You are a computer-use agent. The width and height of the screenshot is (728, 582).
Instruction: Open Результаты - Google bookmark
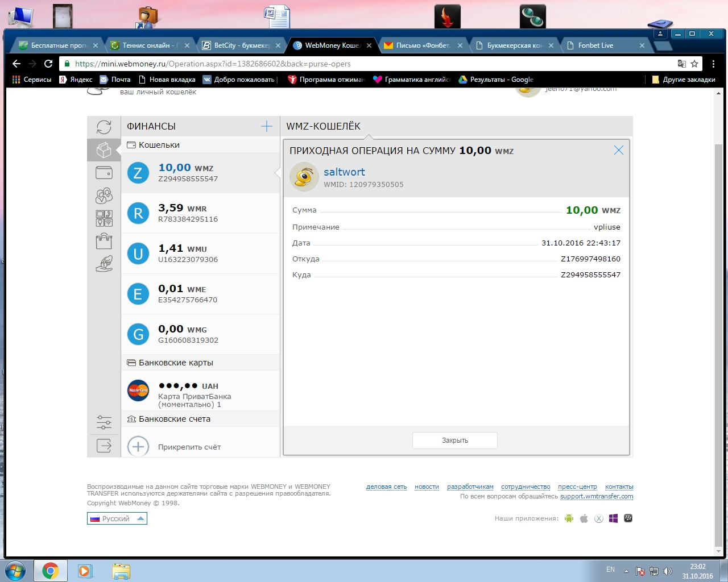[496, 80]
